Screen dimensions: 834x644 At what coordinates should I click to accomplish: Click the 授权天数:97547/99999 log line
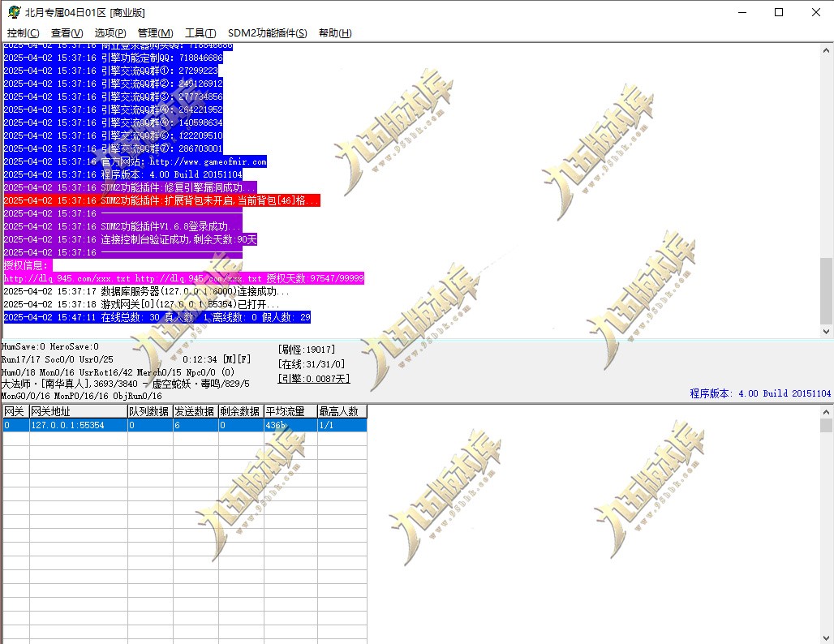[x=183, y=279]
